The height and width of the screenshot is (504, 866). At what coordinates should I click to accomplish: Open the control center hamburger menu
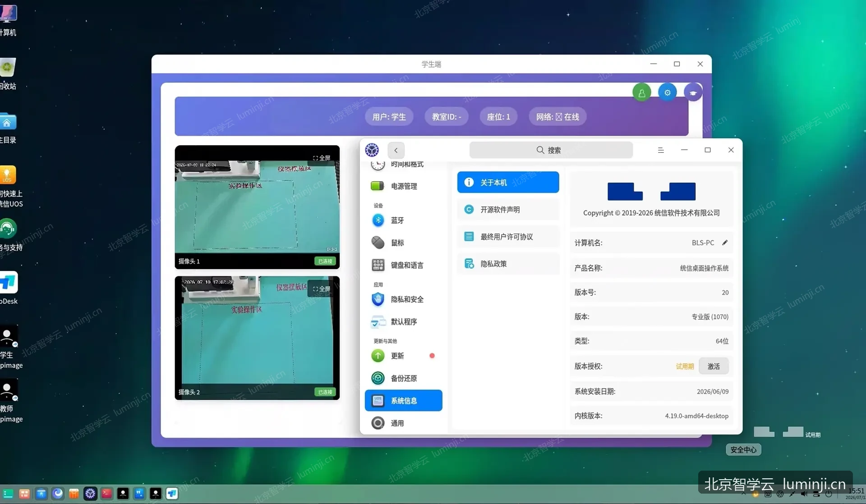(661, 150)
